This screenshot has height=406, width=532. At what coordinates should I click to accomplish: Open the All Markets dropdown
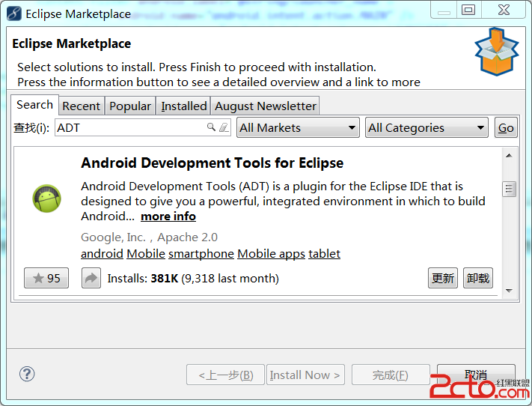click(x=298, y=128)
